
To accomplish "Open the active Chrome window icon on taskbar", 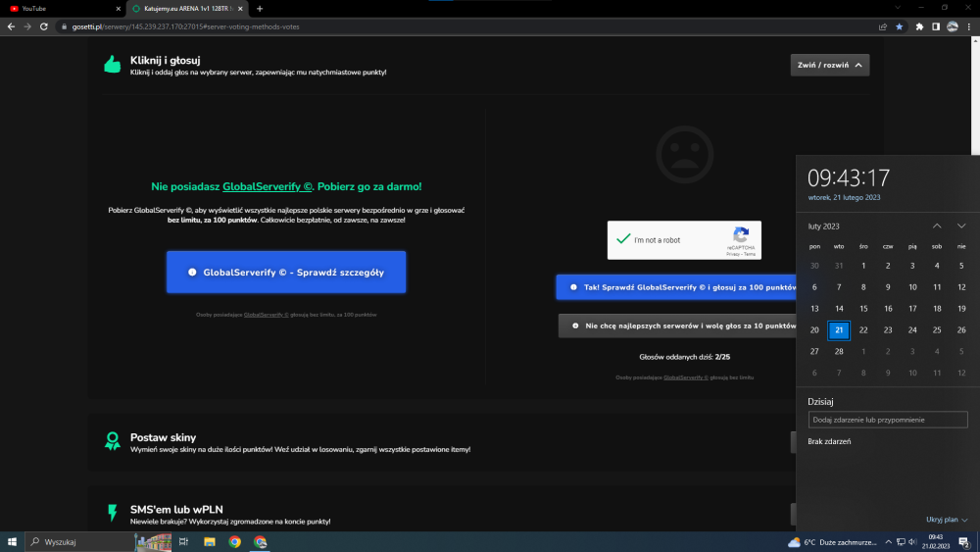I will click(x=261, y=542).
